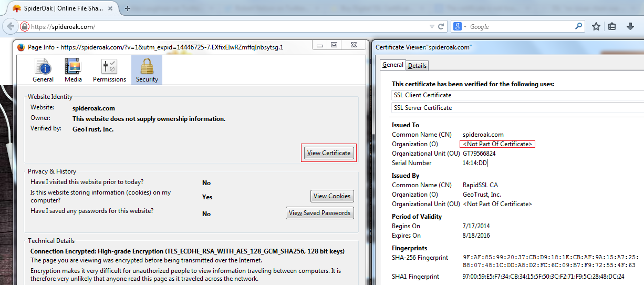
Task: Click the website value spideroak.com in Page Info
Action: (x=94, y=108)
